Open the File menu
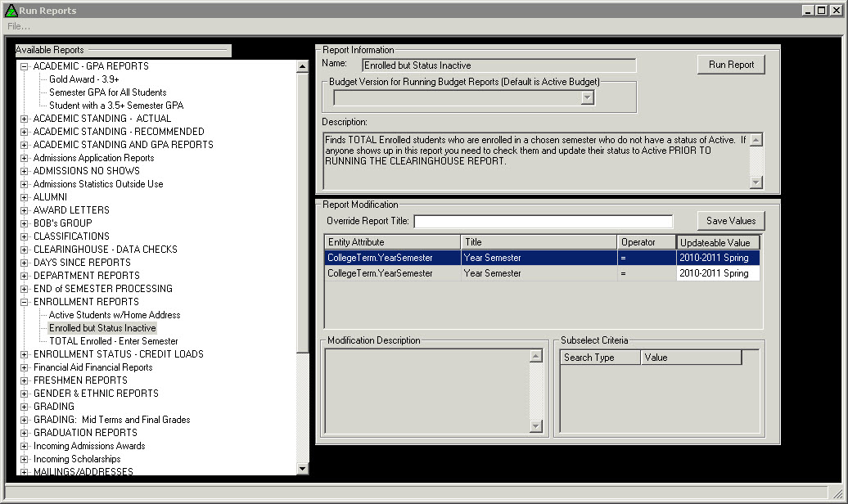 pos(19,26)
